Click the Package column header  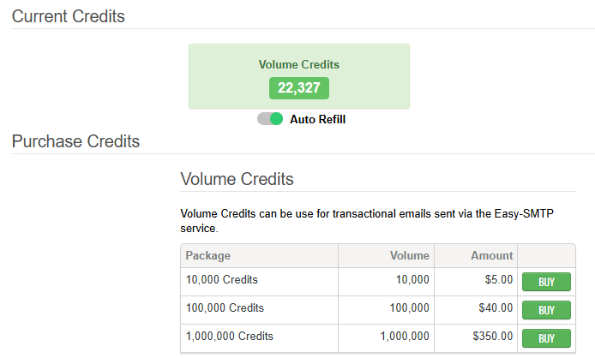click(x=208, y=255)
